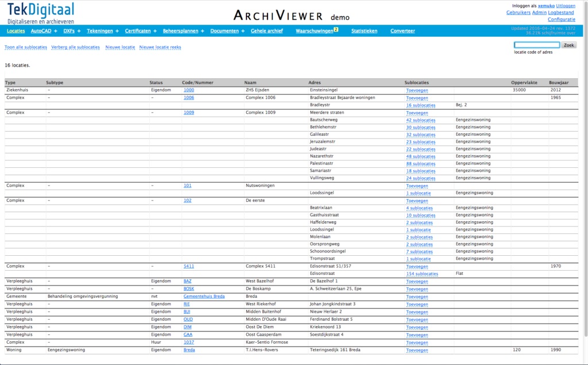This screenshot has width=588, height=365.
Task: Expand 88 sublocaties for Palestinastr
Action: [x=421, y=164]
